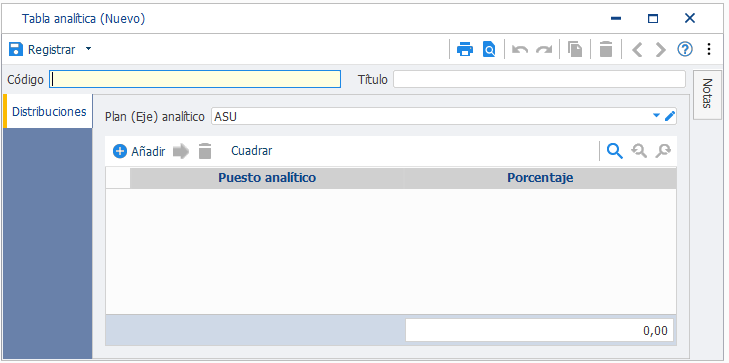This screenshot has height=363, width=729.
Task: Focus the Título input field
Action: coord(539,79)
